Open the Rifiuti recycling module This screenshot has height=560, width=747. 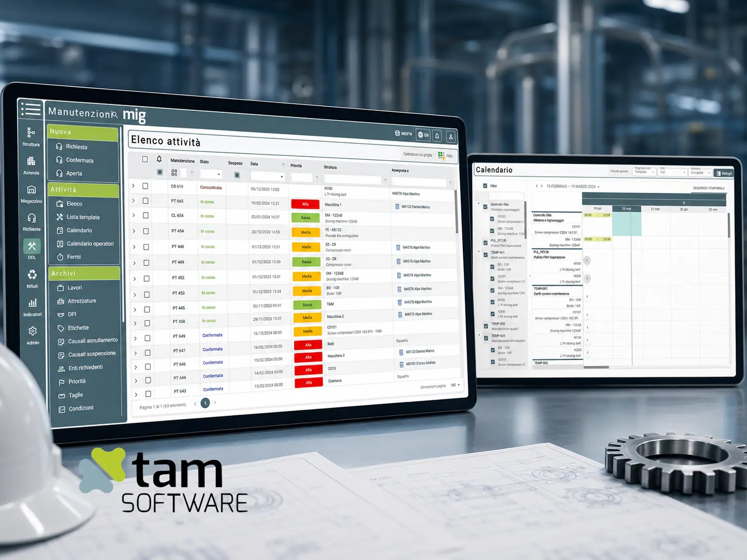32,278
